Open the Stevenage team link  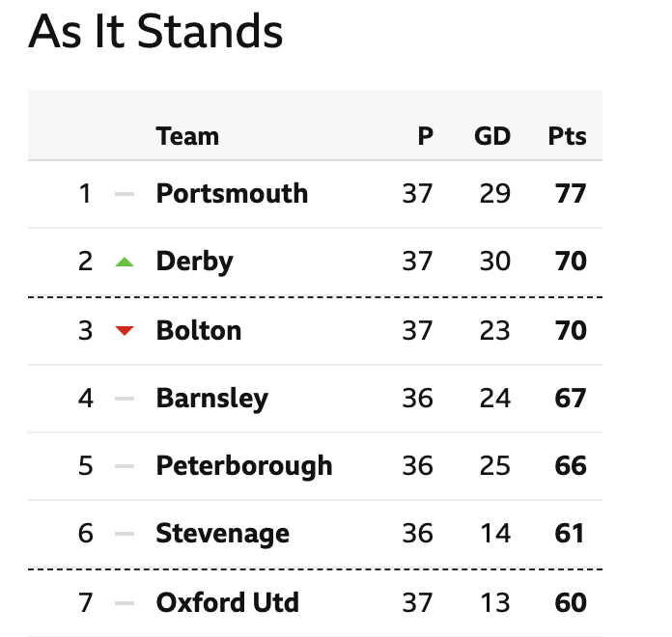click(x=223, y=534)
